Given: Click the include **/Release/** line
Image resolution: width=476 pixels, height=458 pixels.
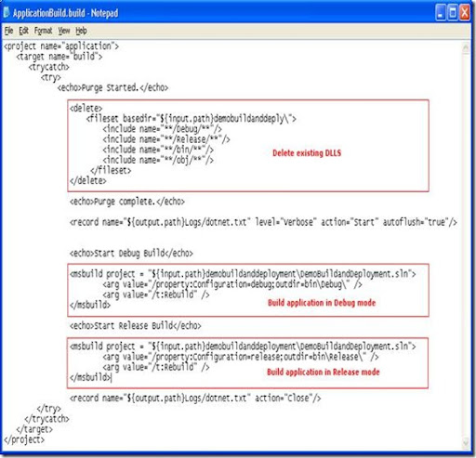Looking at the screenshot, I should point(166,139).
